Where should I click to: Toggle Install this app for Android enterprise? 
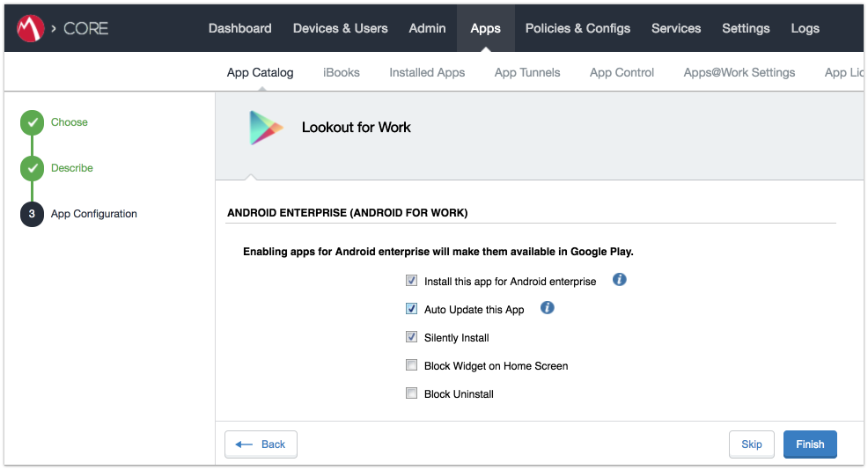pos(411,281)
